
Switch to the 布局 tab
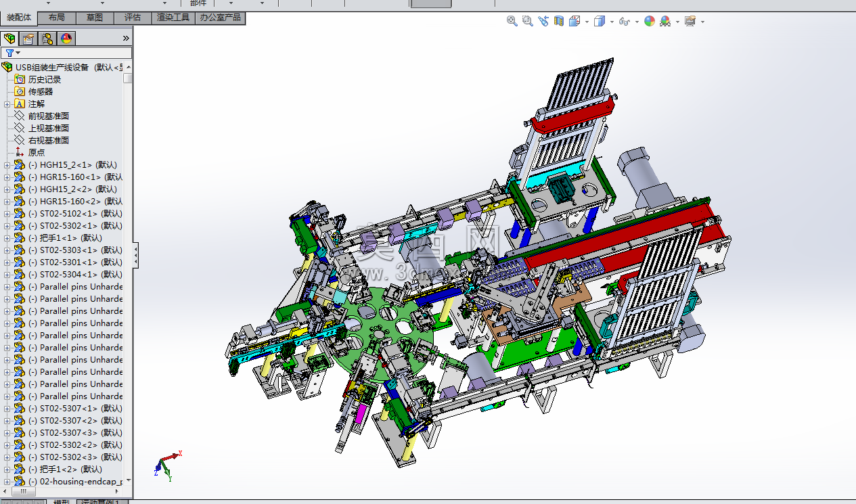57,18
